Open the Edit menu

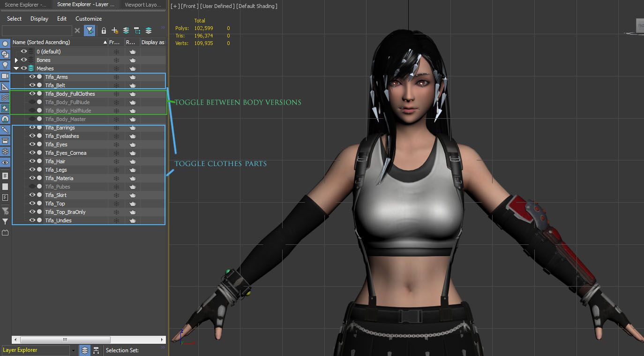pyautogui.click(x=62, y=19)
